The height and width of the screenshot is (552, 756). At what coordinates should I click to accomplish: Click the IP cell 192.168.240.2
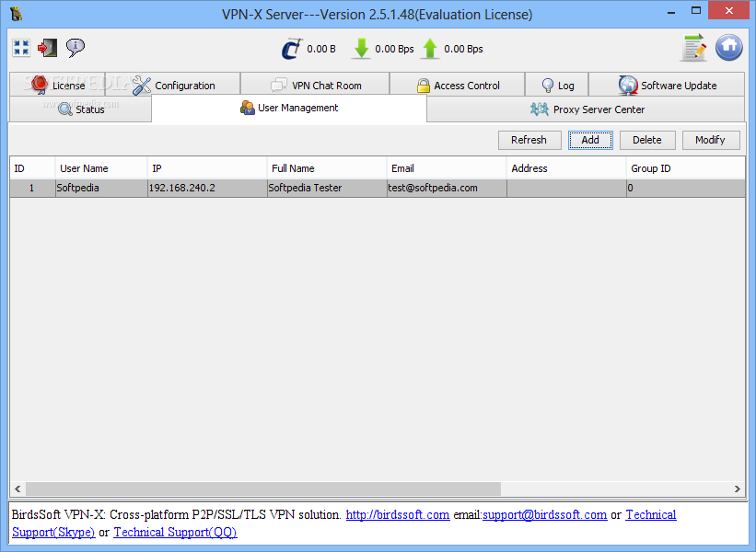click(x=207, y=188)
